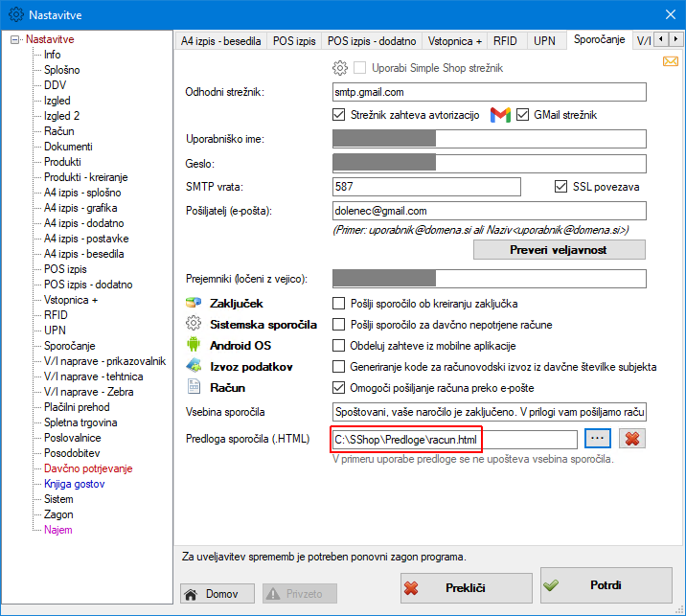Collapse the Nastavitve tree root node

pyautogui.click(x=15, y=40)
